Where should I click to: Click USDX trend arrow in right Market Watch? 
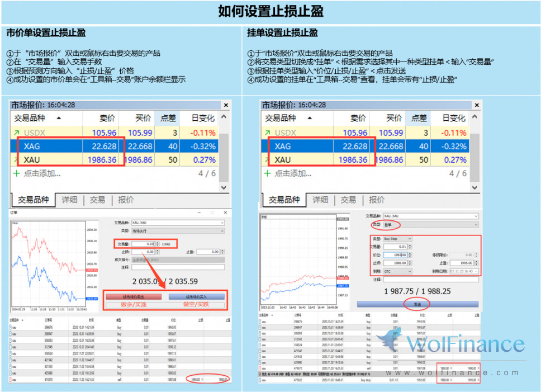point(267,133)
